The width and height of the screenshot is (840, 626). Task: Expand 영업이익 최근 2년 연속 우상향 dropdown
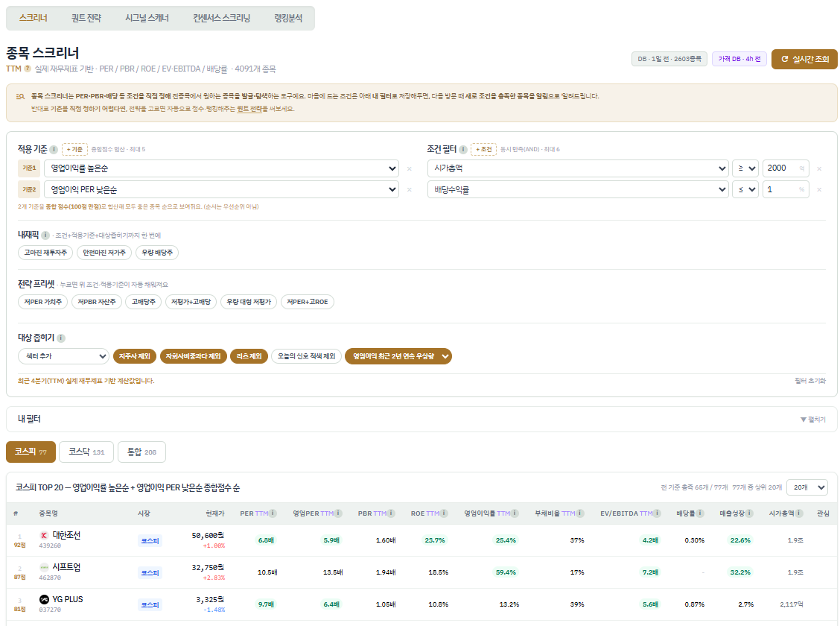click(x=398, y=356)
